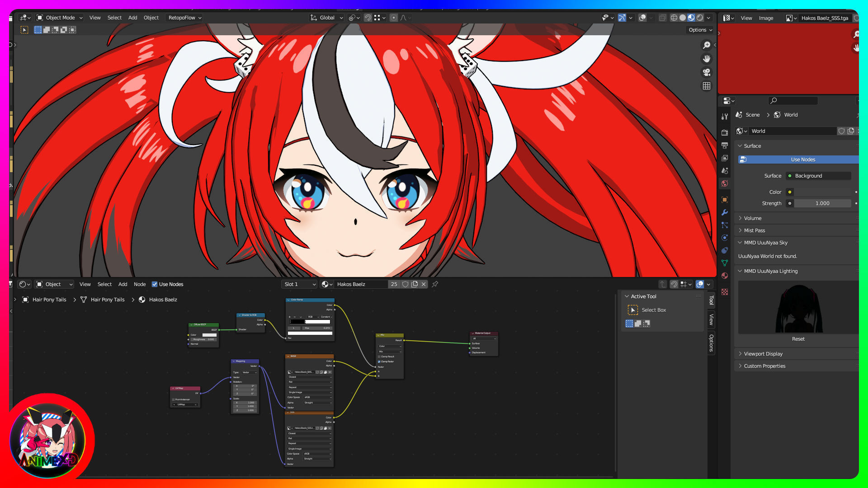This screenshot has height=488, width=868.
Task: Open the Node menu in node editor
Action: click(139, 284)
